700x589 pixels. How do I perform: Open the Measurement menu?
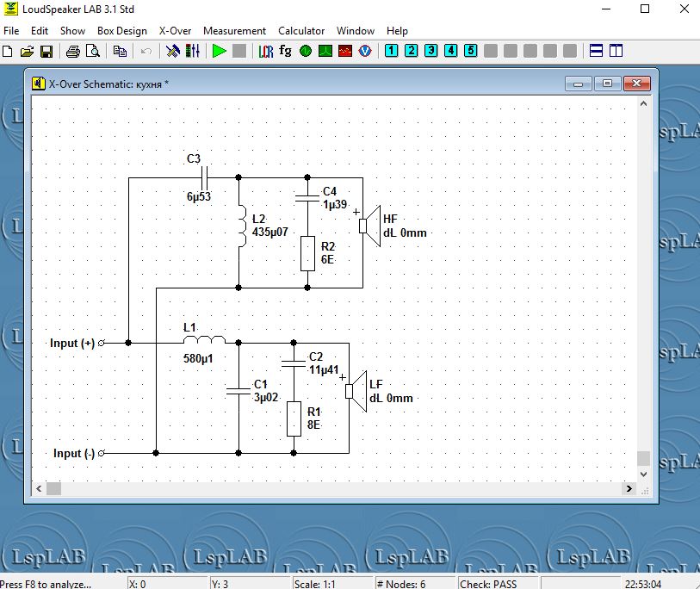coord(234,31)
